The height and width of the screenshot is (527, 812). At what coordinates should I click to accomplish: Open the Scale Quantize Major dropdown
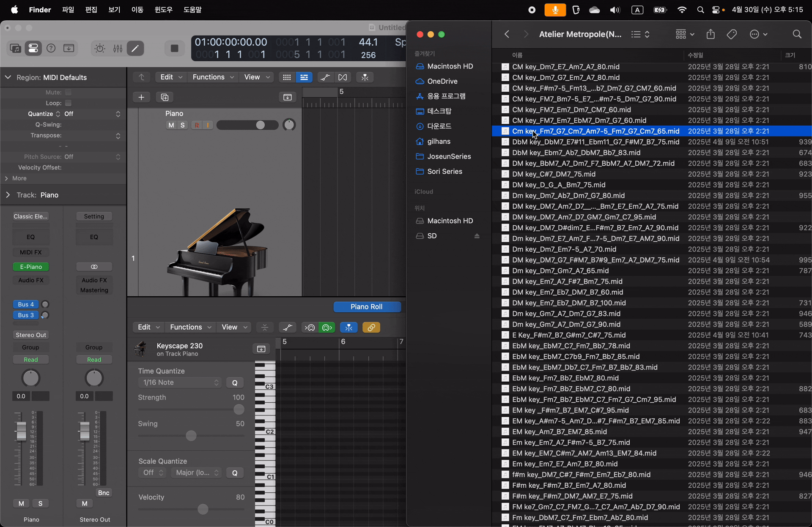pos(196,472)
